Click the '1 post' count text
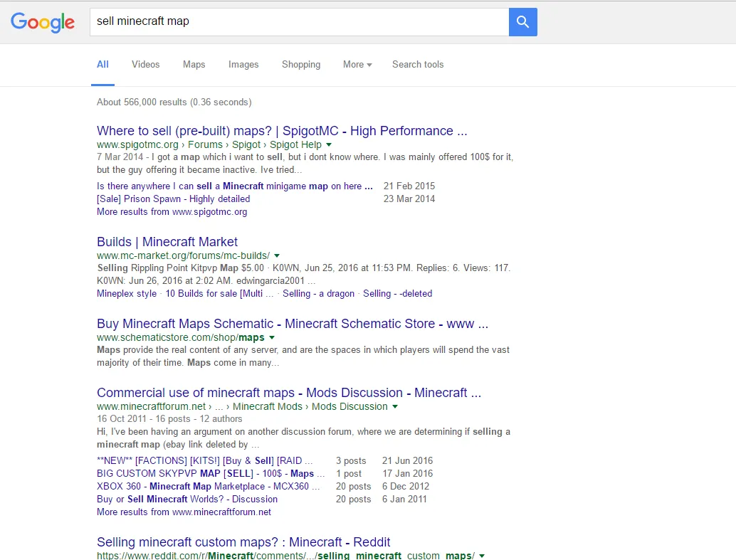This screenshot has height=560, width=736. 349,473
